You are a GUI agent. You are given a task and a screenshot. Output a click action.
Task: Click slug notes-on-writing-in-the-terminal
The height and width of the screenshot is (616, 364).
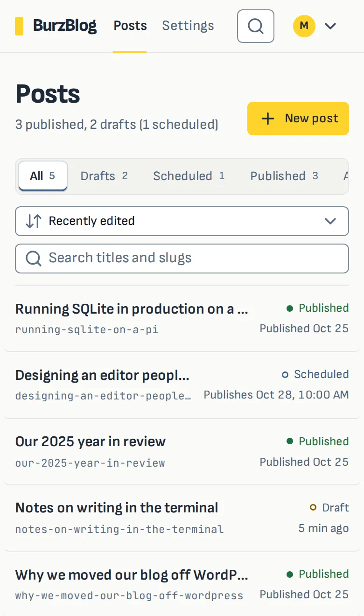pyautogui.click(x=119, y=530)
